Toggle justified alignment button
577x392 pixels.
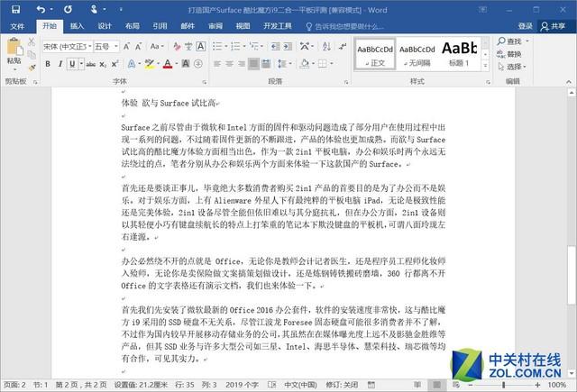(x=253, y=64)
